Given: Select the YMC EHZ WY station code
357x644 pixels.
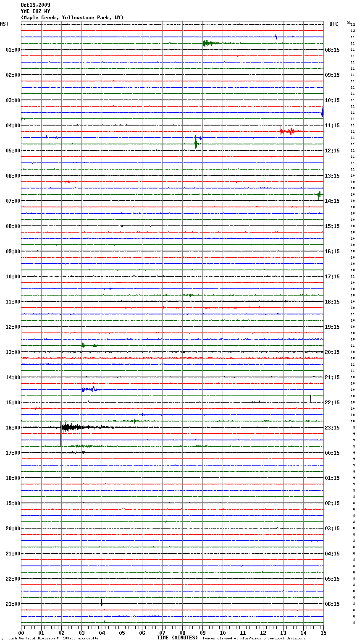Looking at the screenshot, I should pos(35,11).
